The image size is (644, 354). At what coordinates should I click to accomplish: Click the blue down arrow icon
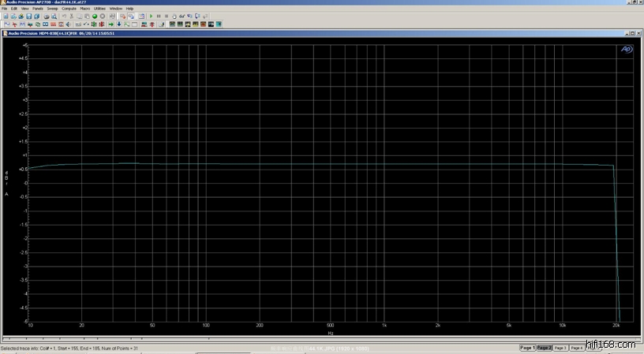pos(119,24)
